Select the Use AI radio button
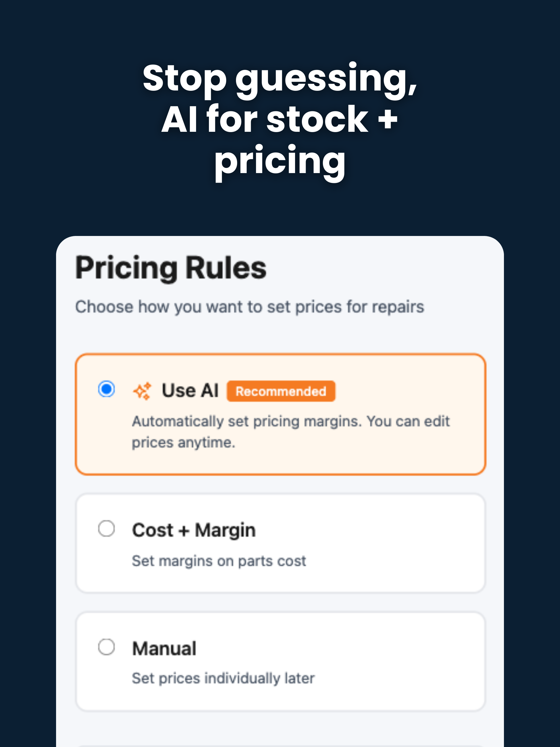 pos(106,389)
